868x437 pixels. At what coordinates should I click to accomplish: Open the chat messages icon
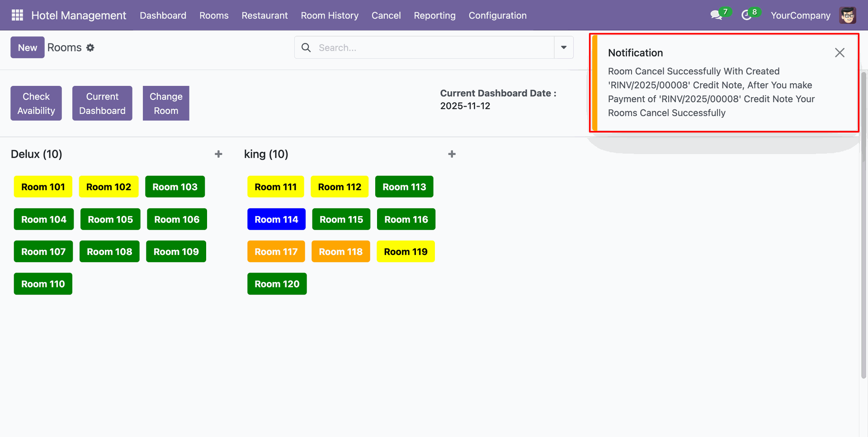click(x=716, y=15)
